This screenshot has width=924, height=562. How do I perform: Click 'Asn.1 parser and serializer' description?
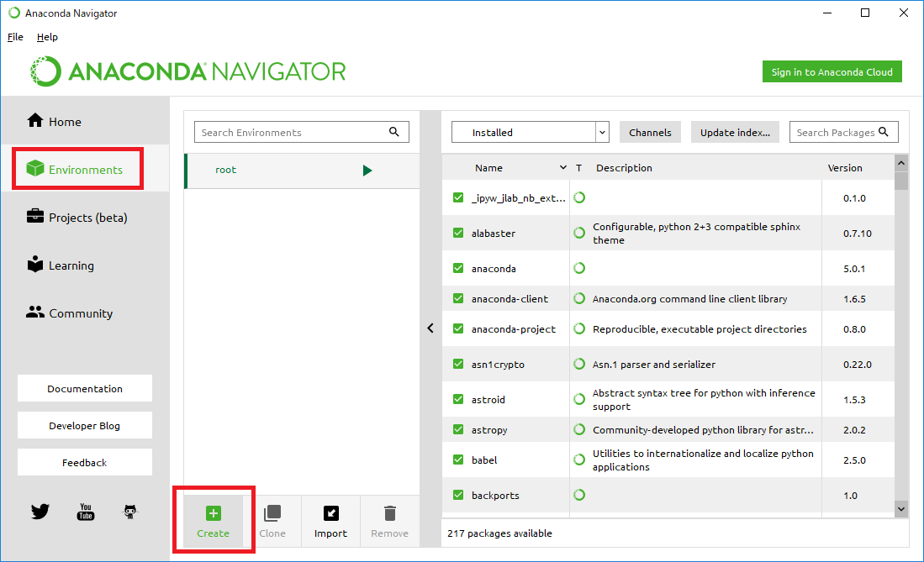(653, 365)
